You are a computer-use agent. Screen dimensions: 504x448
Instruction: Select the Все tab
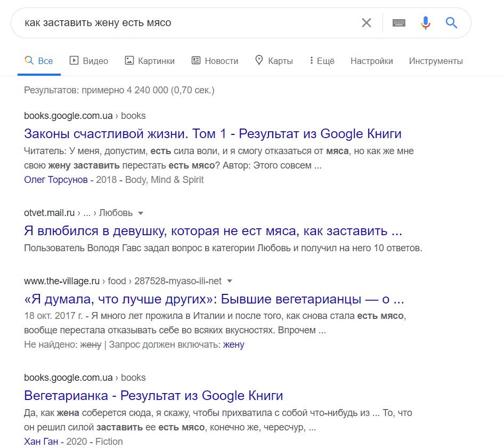coord(39,61)
